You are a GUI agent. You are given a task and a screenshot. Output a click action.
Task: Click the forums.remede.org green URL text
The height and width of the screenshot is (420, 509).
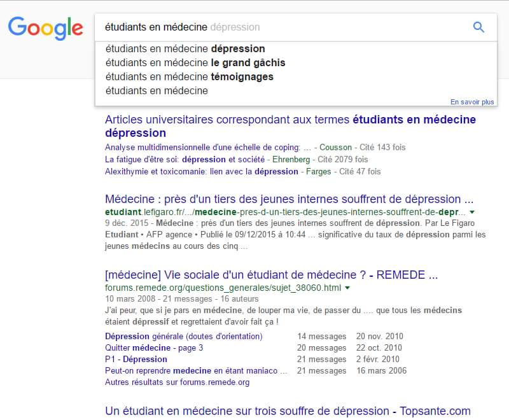[x=223, y=288]
